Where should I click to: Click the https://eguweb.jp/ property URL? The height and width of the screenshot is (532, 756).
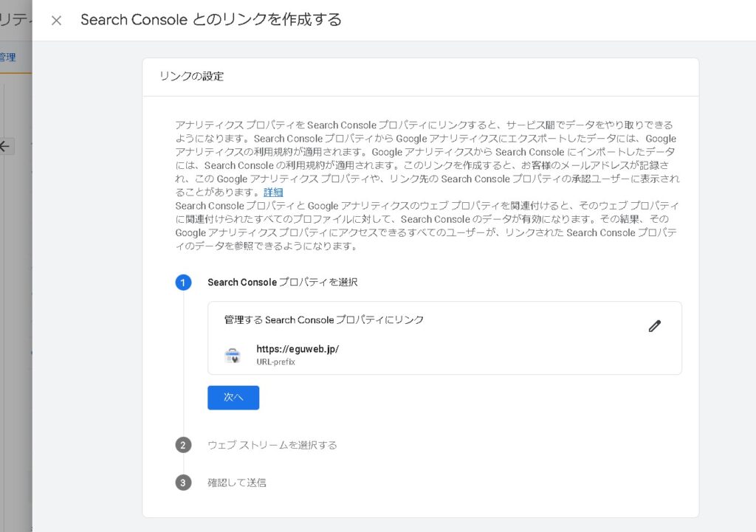(298, 349)
